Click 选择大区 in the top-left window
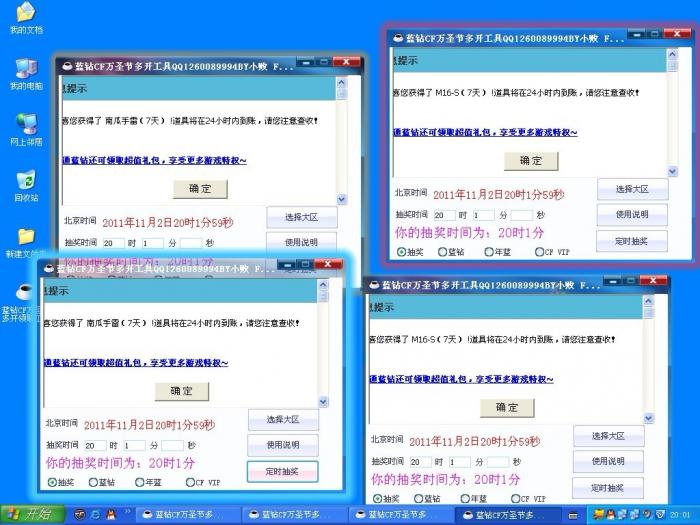The width and height of the screenshot is (700, 525). point(302,217)
